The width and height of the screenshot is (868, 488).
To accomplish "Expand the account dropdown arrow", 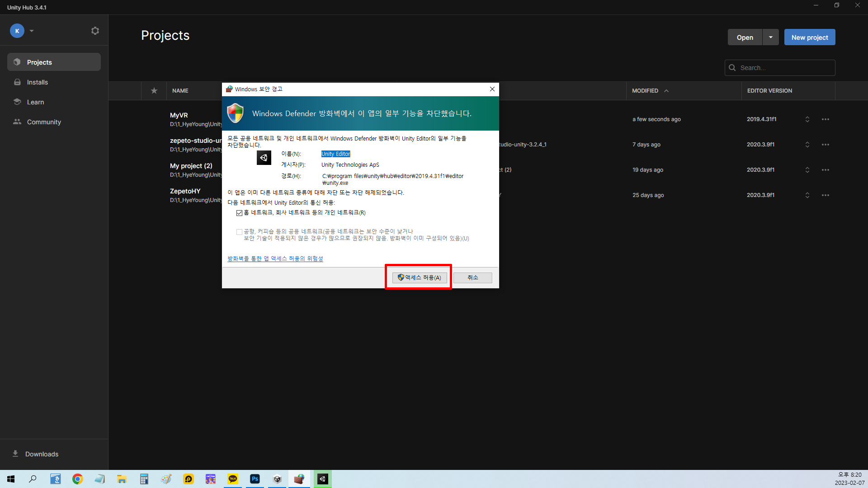I will (x=32, y=31).
